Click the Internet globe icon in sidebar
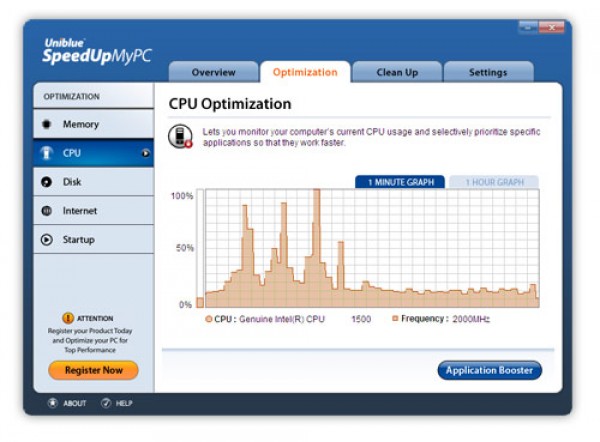 click(47, 210)
